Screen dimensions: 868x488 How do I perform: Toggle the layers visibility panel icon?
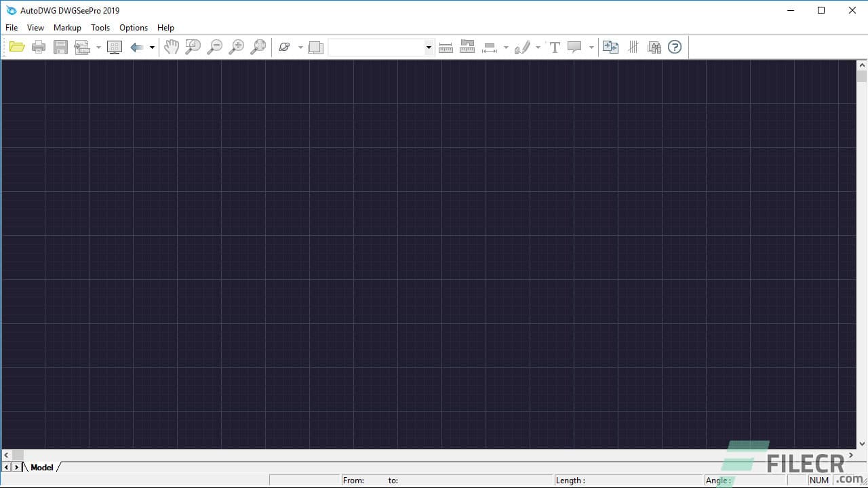[x=315, y=47]
